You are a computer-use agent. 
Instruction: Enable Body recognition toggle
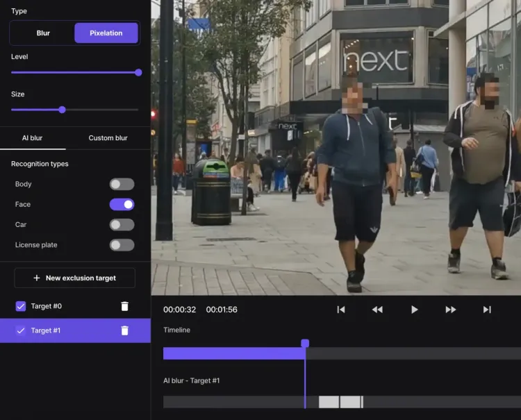click(x=122, y=185)
